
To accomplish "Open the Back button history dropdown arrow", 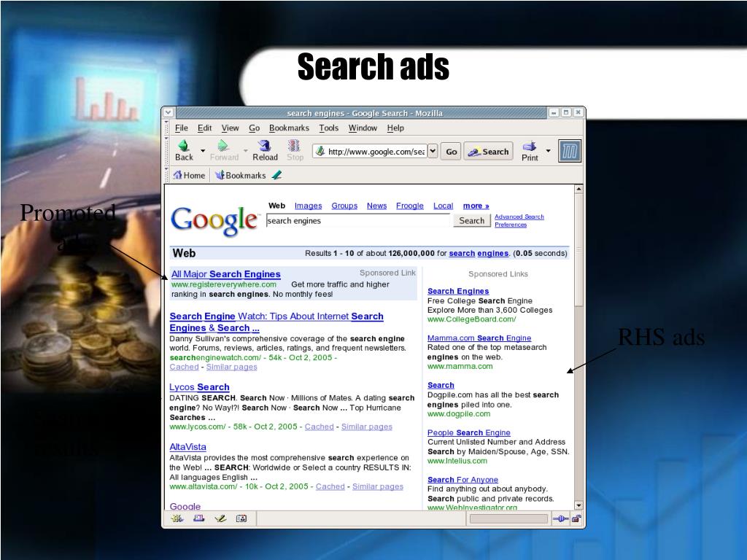I will tap(203, 150).
